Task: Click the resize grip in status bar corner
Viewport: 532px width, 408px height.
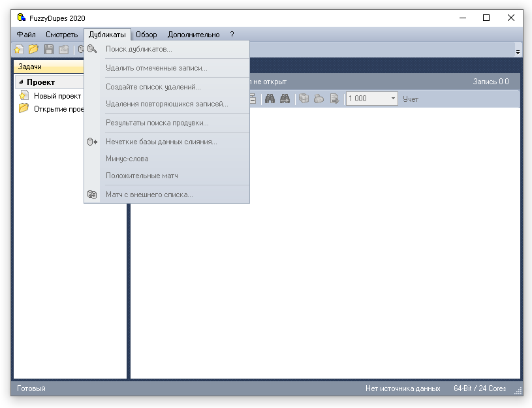Action: tap(518, 390)
